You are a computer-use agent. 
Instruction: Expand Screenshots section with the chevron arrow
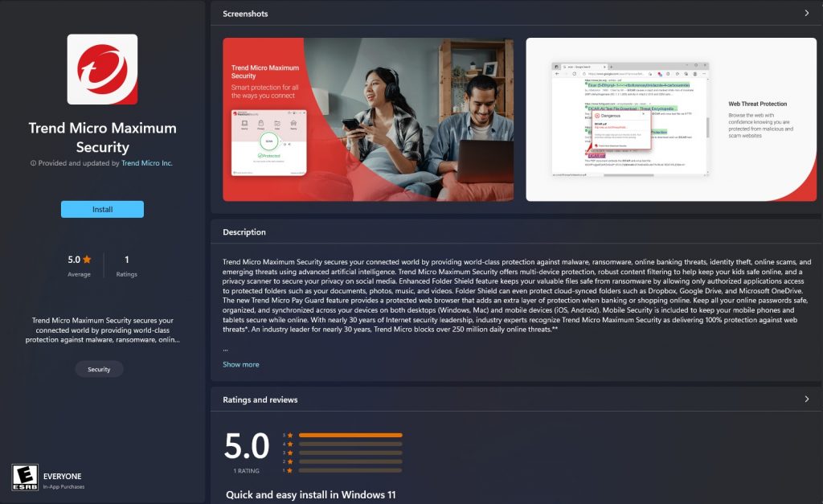(806, 14)
